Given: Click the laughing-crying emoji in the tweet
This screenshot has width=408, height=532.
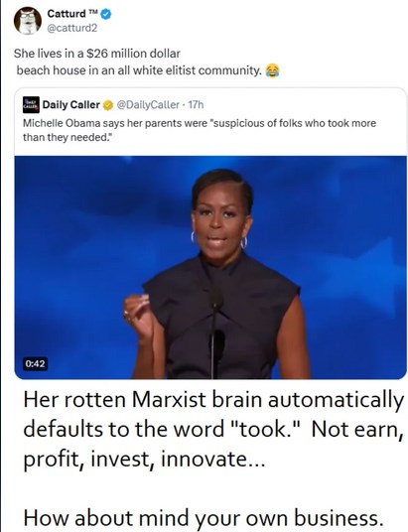Looking at the screenshot, I should pos(272,70).
